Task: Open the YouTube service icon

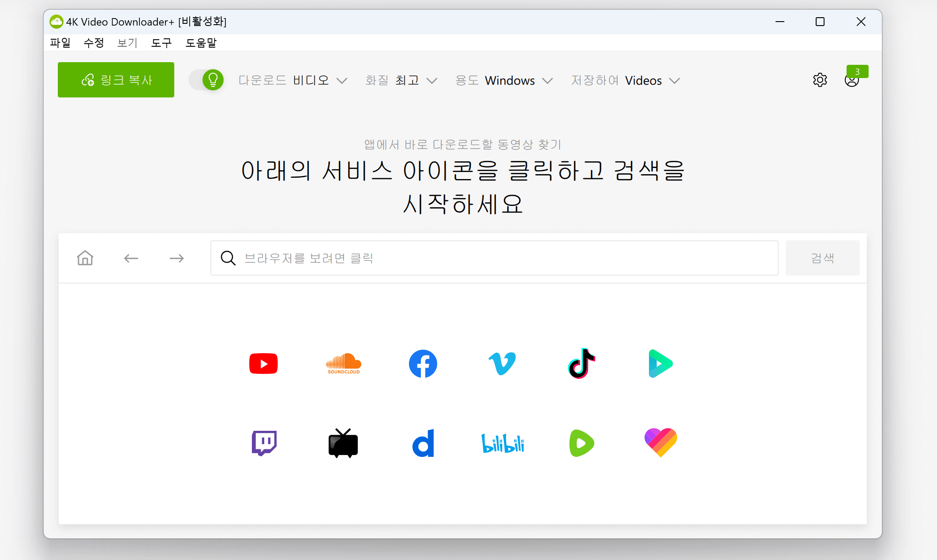Action: pos(263,364)
